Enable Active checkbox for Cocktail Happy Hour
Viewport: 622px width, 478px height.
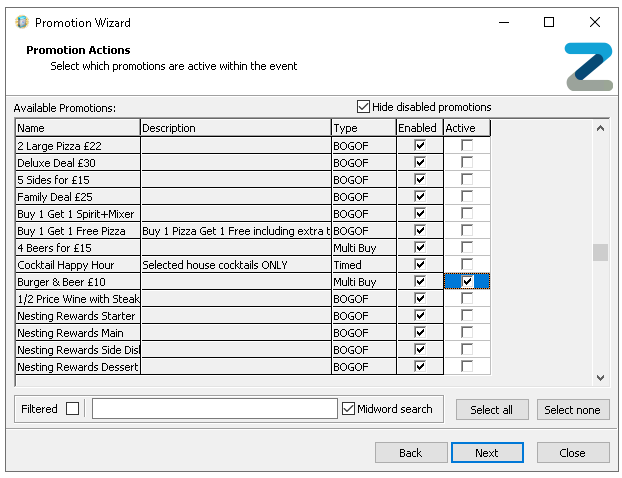click(467, 265)
